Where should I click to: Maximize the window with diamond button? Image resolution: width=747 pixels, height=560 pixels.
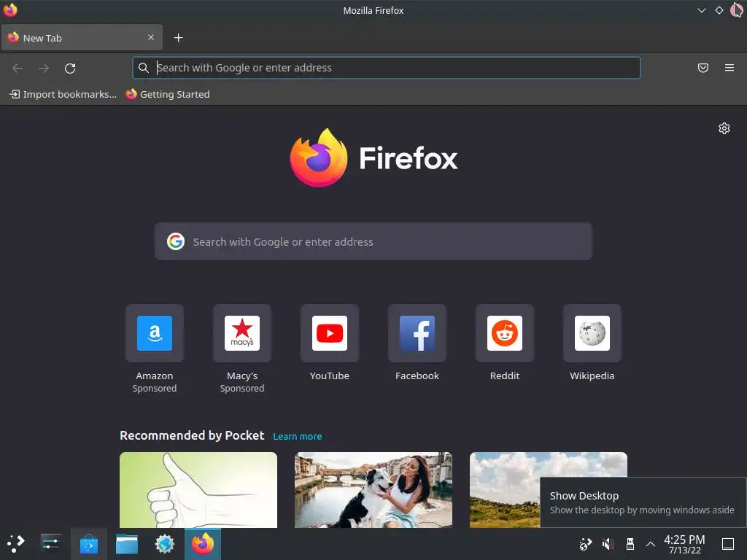click(719, 10)
